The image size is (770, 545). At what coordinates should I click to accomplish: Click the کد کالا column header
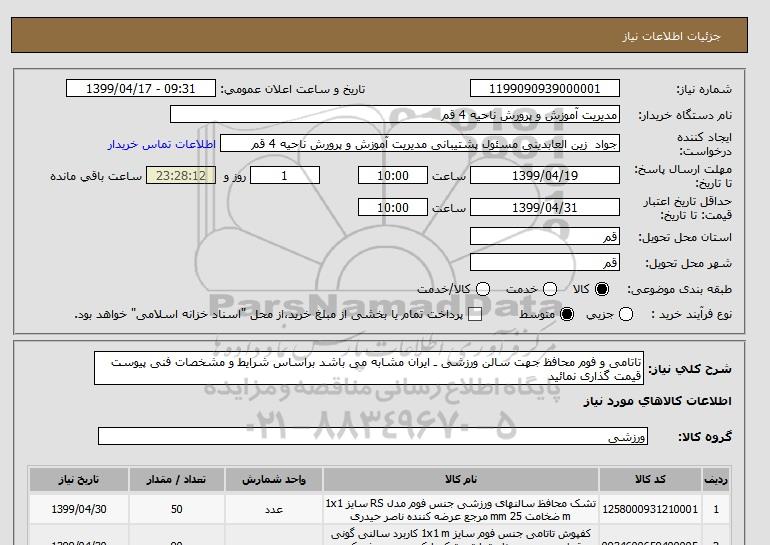click(x=650, y=480)
